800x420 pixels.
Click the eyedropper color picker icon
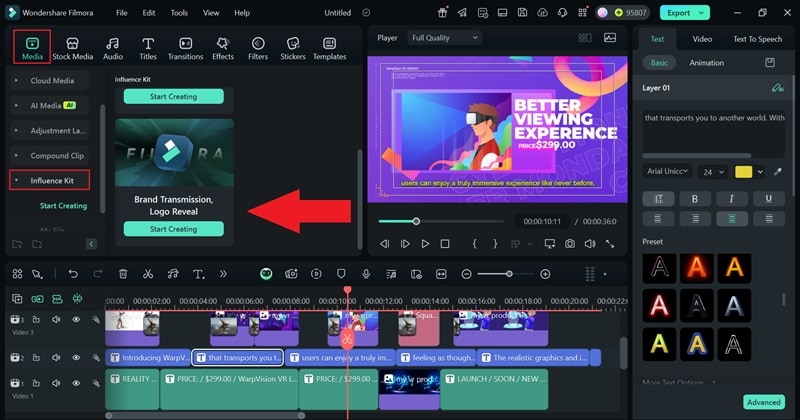778,171
